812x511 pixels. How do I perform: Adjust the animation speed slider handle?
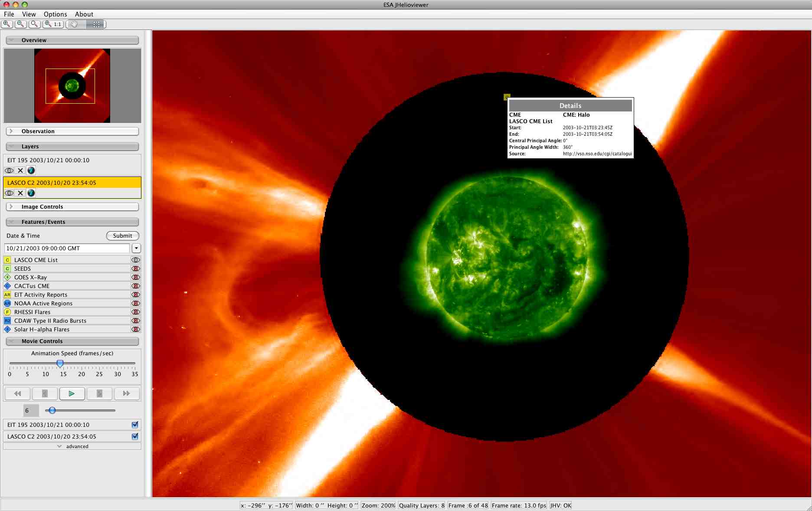60,363
